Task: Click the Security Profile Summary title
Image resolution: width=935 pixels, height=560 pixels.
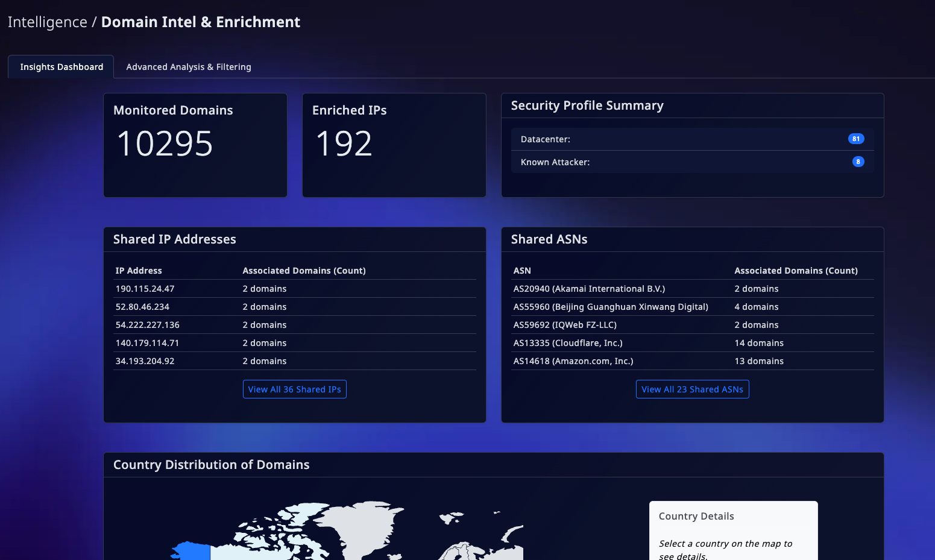Action: coord(587,105)
